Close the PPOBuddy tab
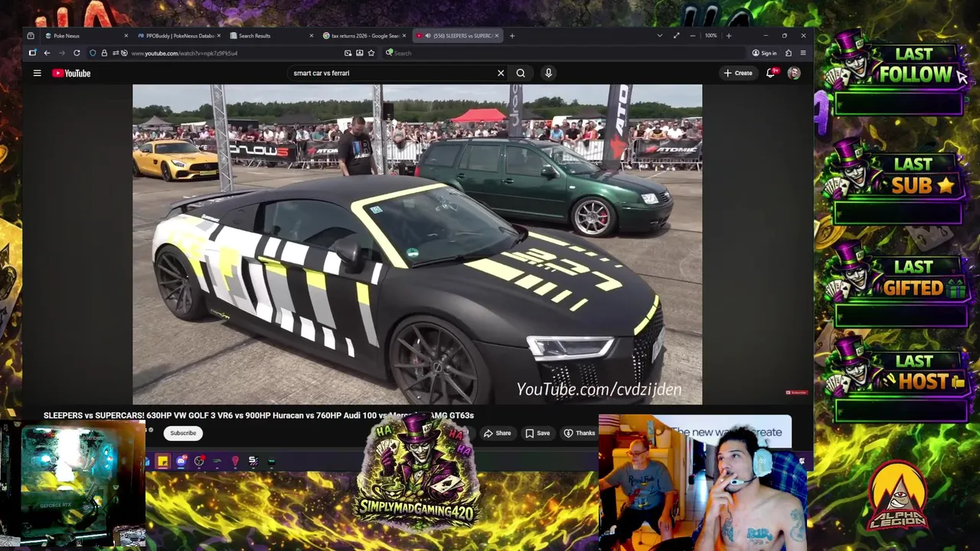Screen dimensions: 980x551 (x=219, y=35)
